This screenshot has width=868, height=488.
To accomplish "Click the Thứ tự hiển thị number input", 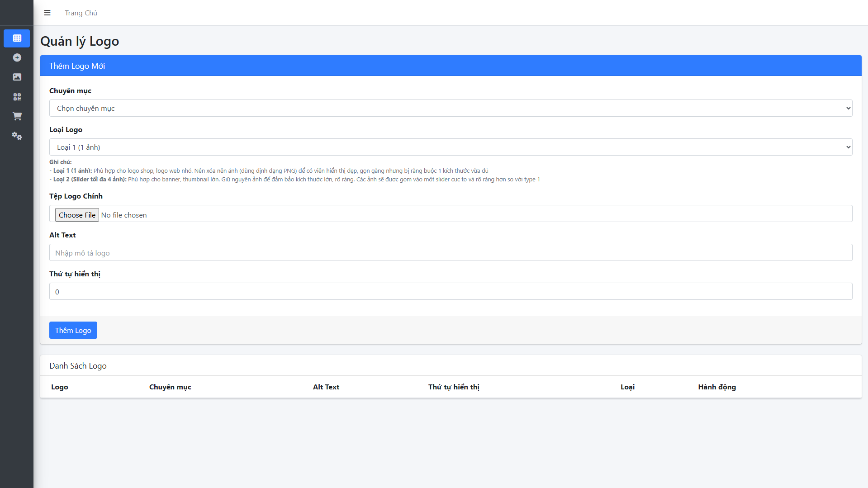I will click(x=451, y=292).
